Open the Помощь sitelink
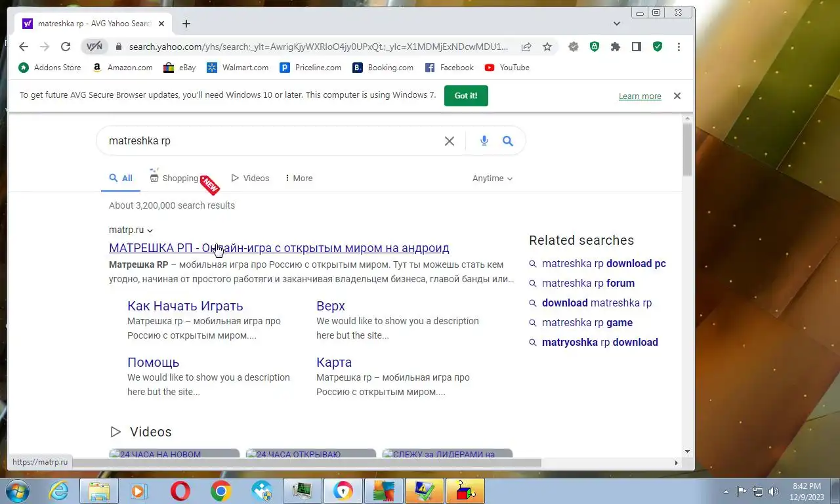This screenshot has height=504, width=840. click(153, 362)
